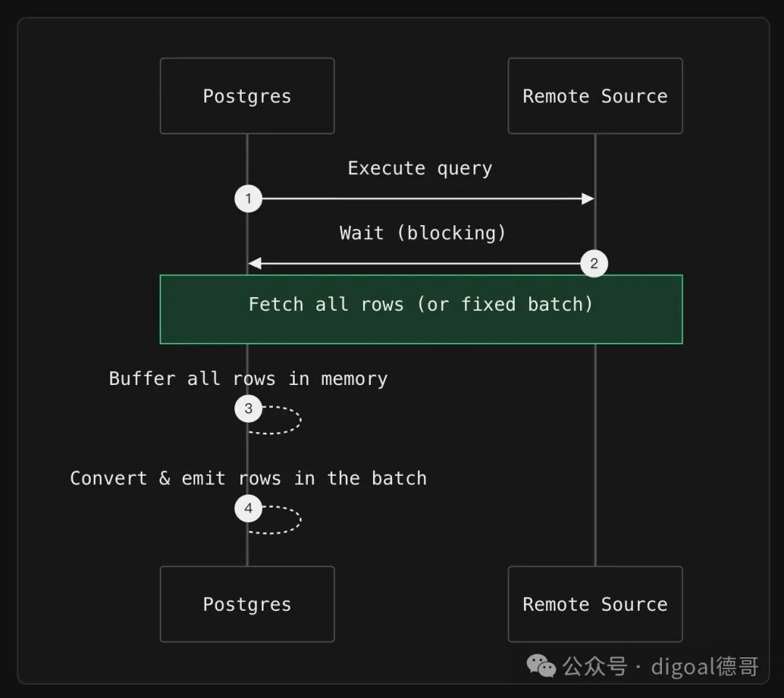
Task: Click the arrowhead pointing back to Postgres
Action: [255, 263]
